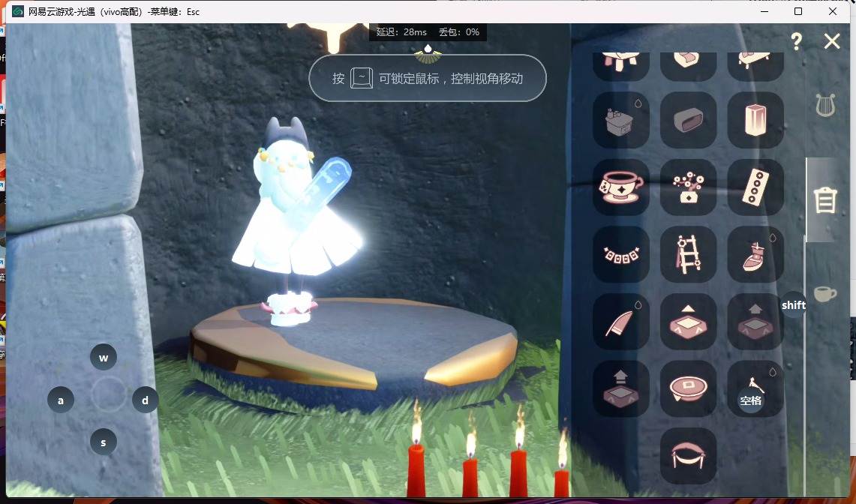856x504 pixels.
Task: Select the raised platform prop
Action: click(688, 322)
